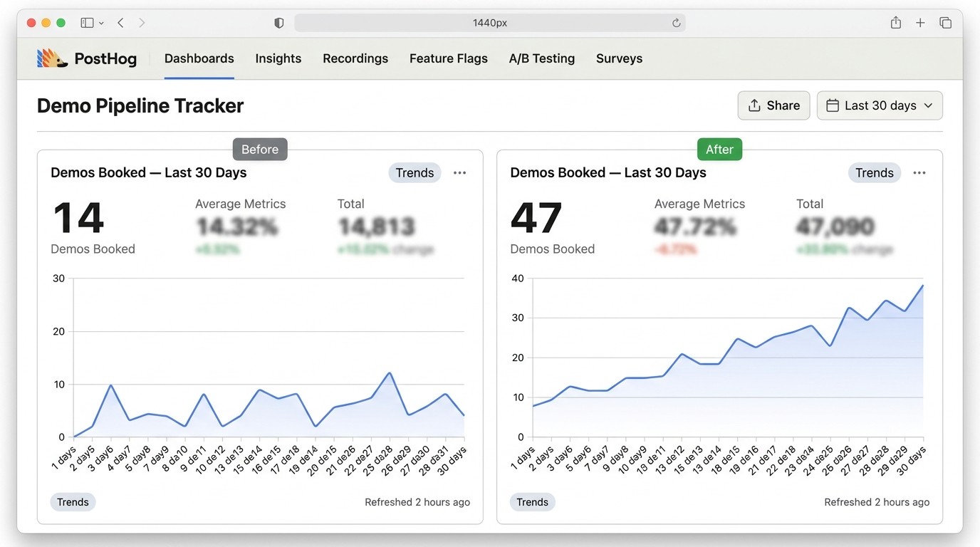The image size is (980, 547).
Task: Open the ellipsis options menu on the Before chart
Action: [x=459, y=172]
